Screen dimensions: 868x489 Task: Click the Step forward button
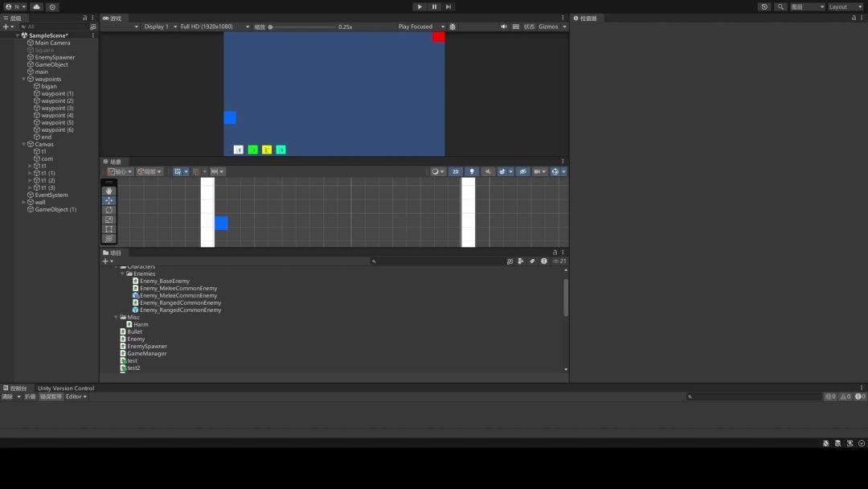tap(448, 6)
